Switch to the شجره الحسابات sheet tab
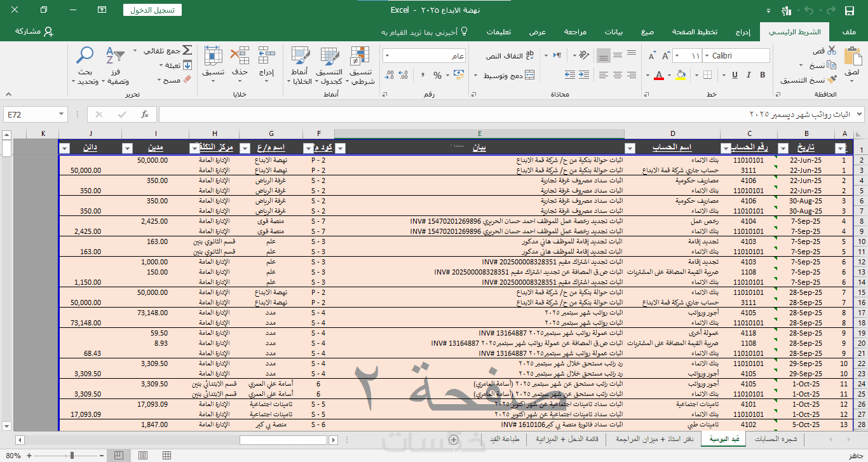Screen dimensions: 868x462 pyautogui.click(x=775, y=439)
